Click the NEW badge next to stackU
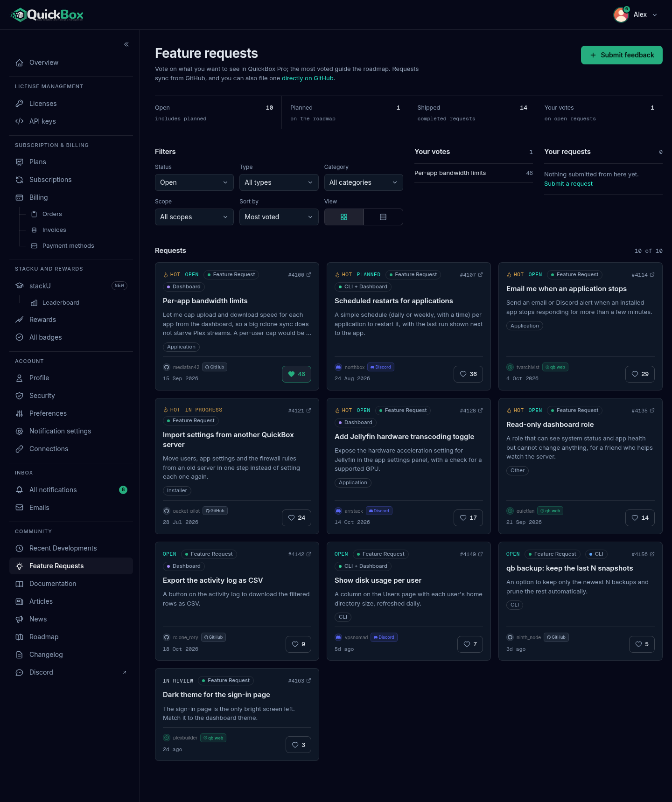 point(119,286)
